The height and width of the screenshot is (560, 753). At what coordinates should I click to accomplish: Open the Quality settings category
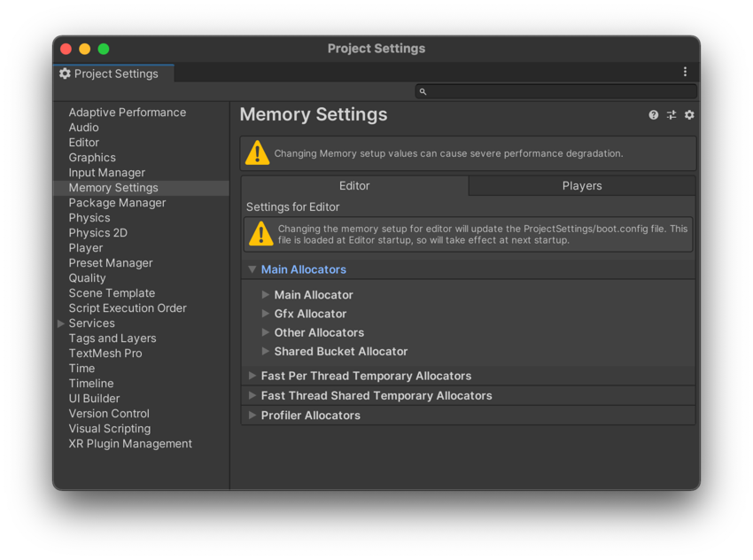pyautogui.click(x=87, y=277)
